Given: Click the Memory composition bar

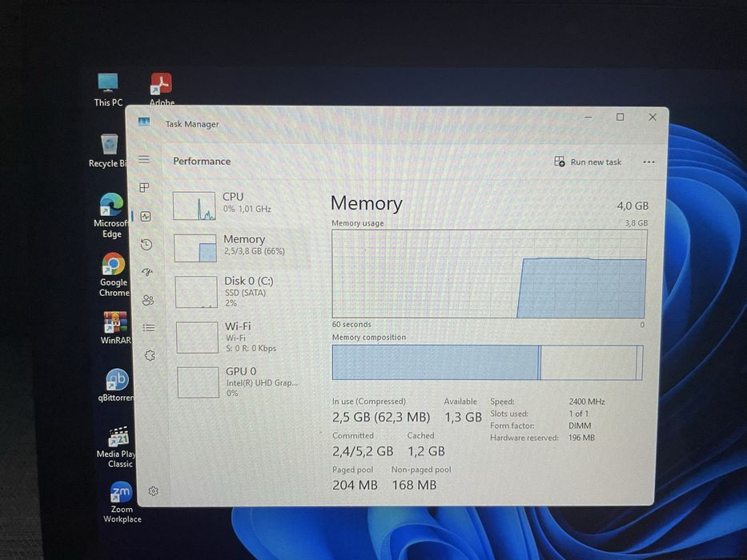Looking at the screenshot, I should coord(488,362).
